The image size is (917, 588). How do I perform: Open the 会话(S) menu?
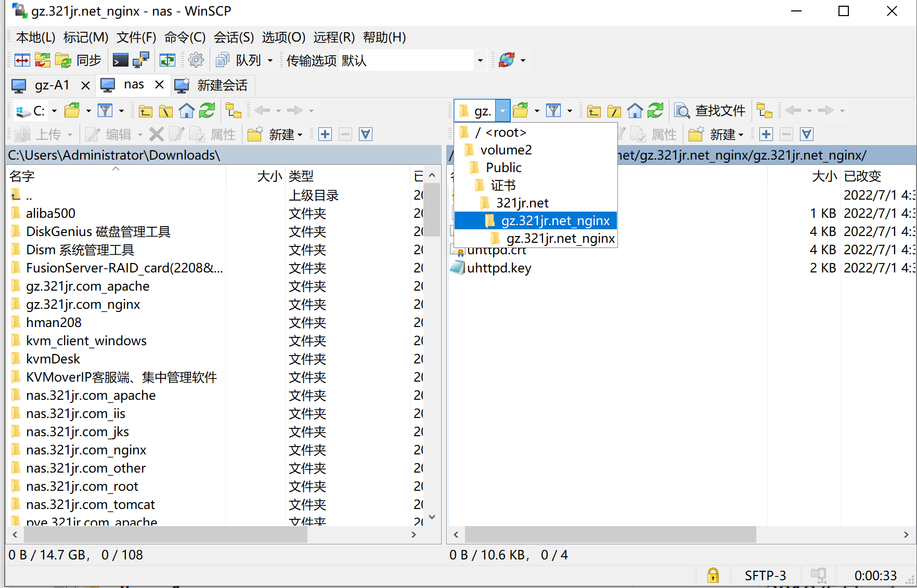(x=234, y=37)
